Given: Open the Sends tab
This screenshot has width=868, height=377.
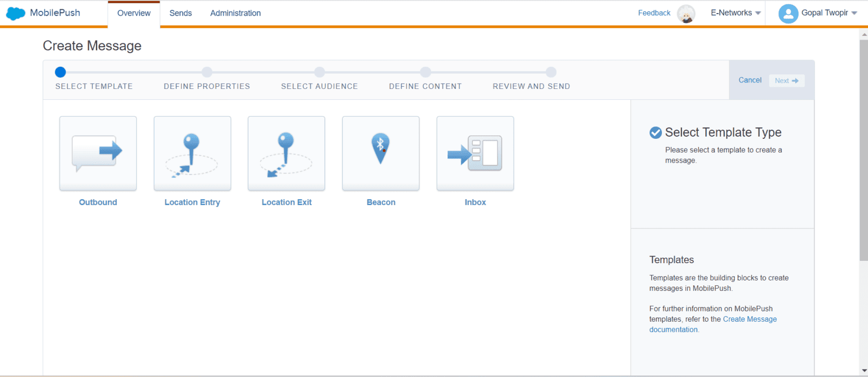Looking at the screenshot, I should tap(181, 14).
